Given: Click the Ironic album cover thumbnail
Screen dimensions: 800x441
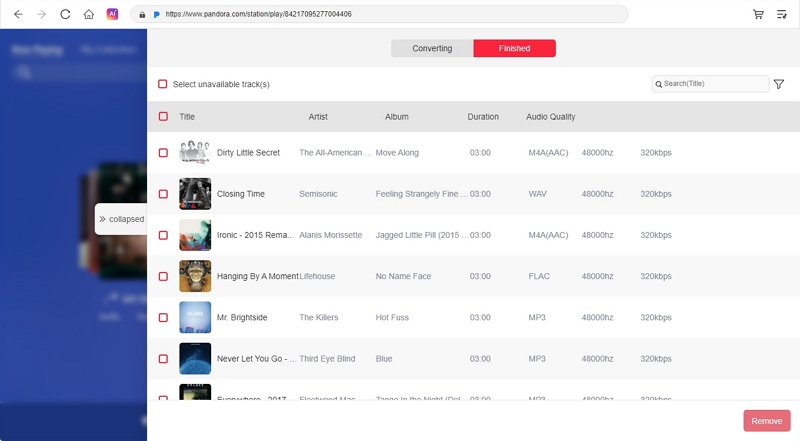Looking at the screenshot, I should click(195, 235).
